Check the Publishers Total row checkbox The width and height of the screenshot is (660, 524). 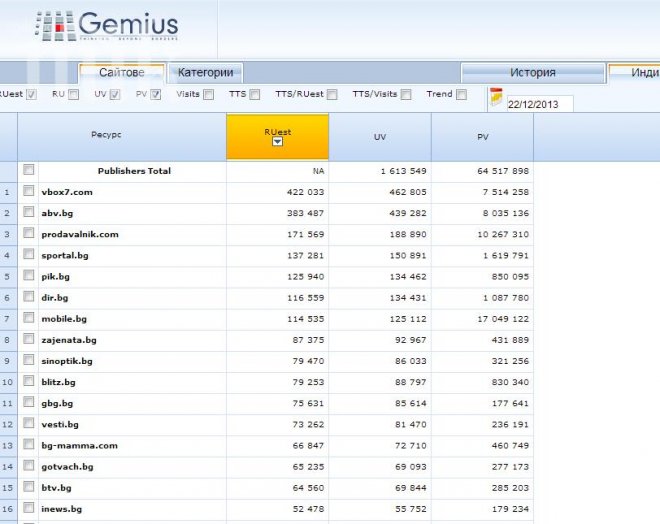pos(29,170)
